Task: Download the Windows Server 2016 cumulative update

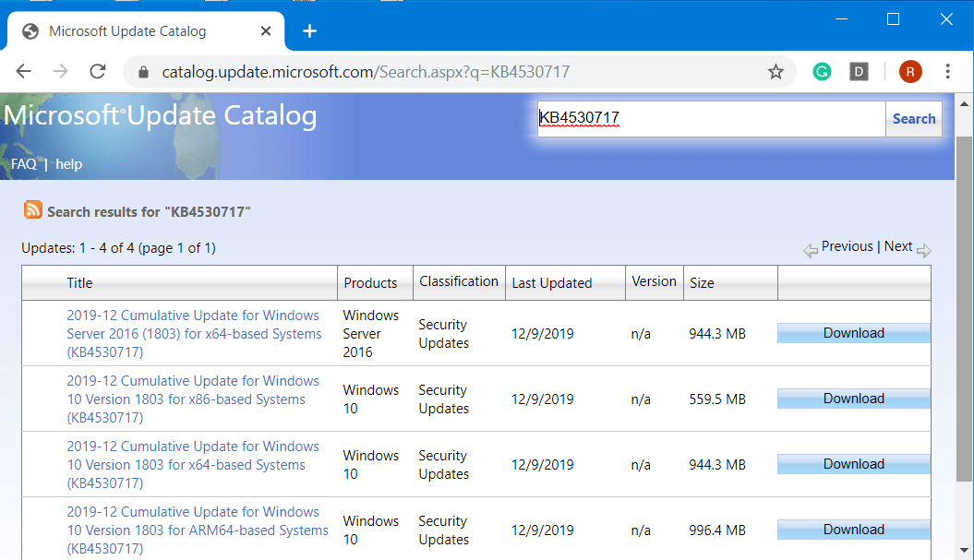Action: (x=853, y=332)
